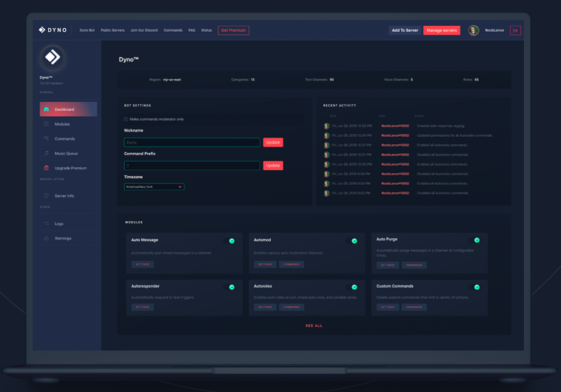The width and height of the screenshot is (561, 392).
Task: Open Automod Commands button
Action: [292, 264]
